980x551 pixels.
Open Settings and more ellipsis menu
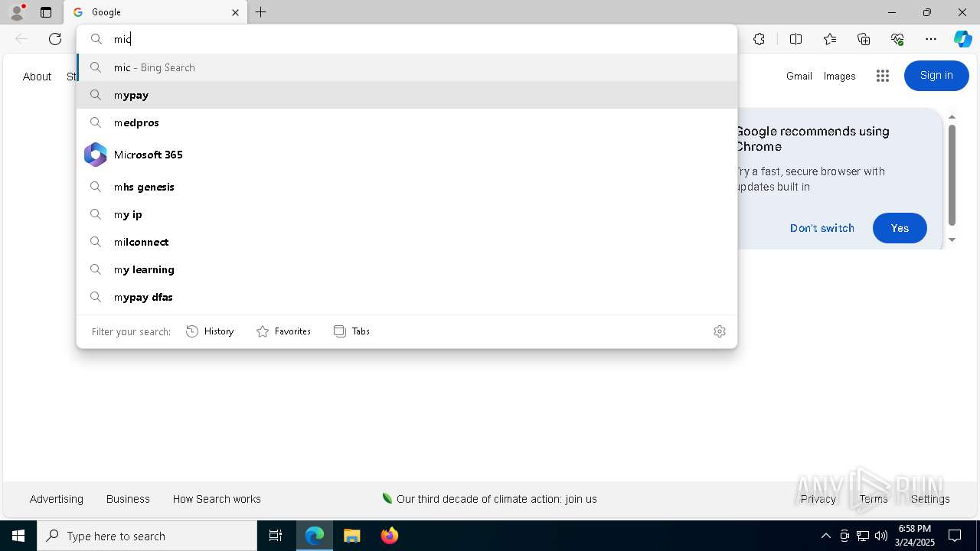(931, 39)
